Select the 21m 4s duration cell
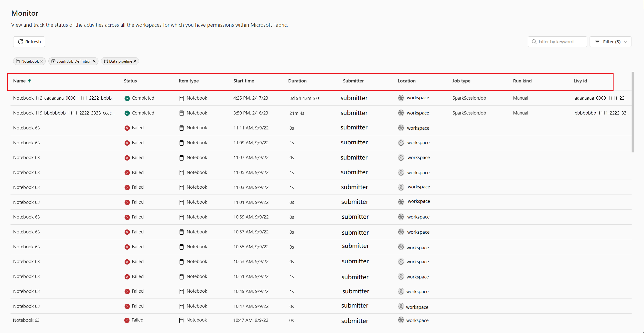 [297, 113]
